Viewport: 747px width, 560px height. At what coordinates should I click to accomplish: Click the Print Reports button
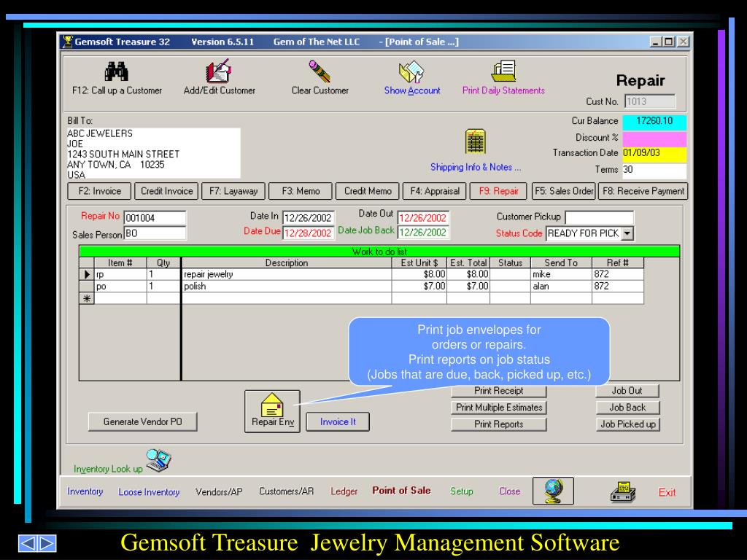(499, 424)
